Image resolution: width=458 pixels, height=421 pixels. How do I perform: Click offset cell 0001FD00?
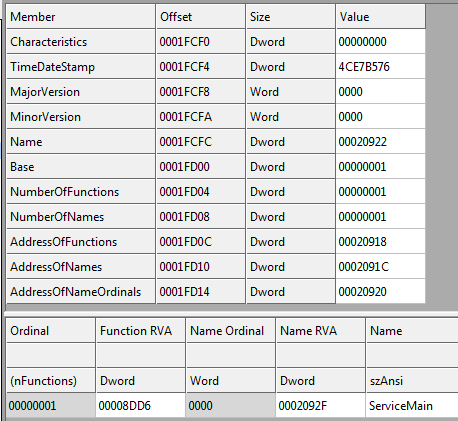[201, 167]
